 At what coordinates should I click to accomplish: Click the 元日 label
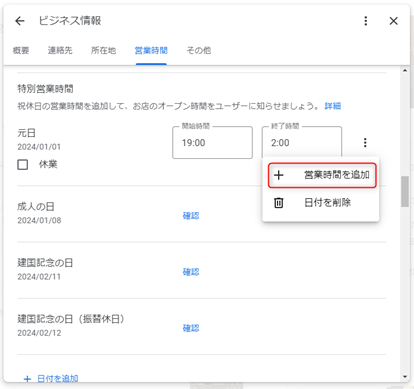26,133
